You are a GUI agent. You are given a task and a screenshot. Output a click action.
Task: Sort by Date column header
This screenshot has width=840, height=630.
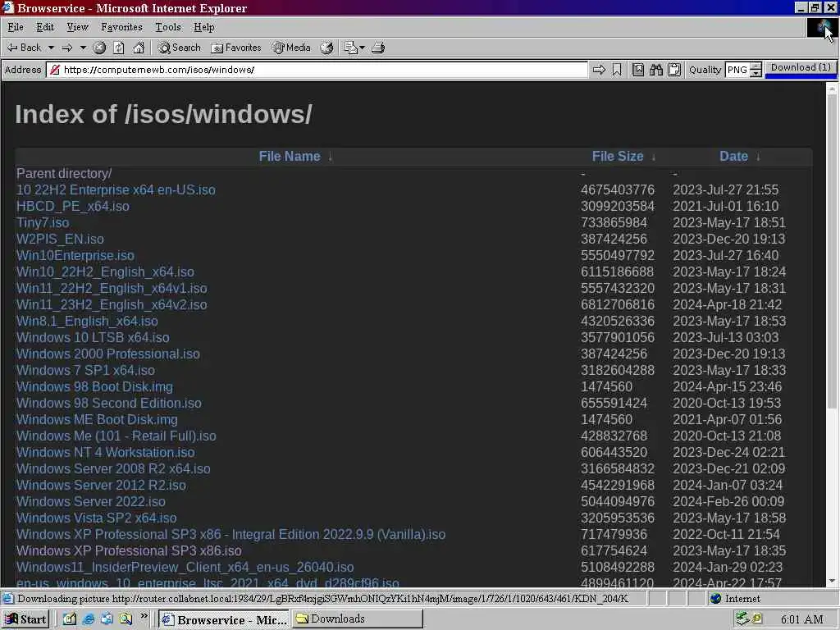734,157
